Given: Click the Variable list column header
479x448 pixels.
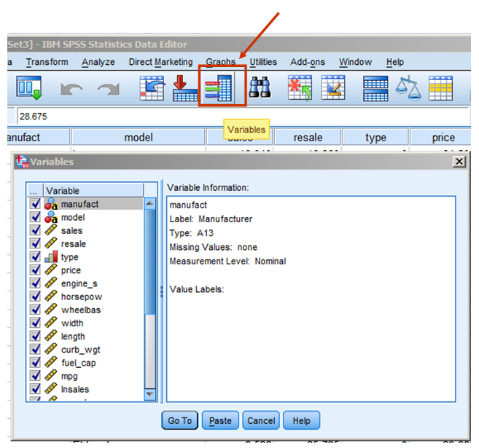Looking at the screenshot, I should coord(94,190).
